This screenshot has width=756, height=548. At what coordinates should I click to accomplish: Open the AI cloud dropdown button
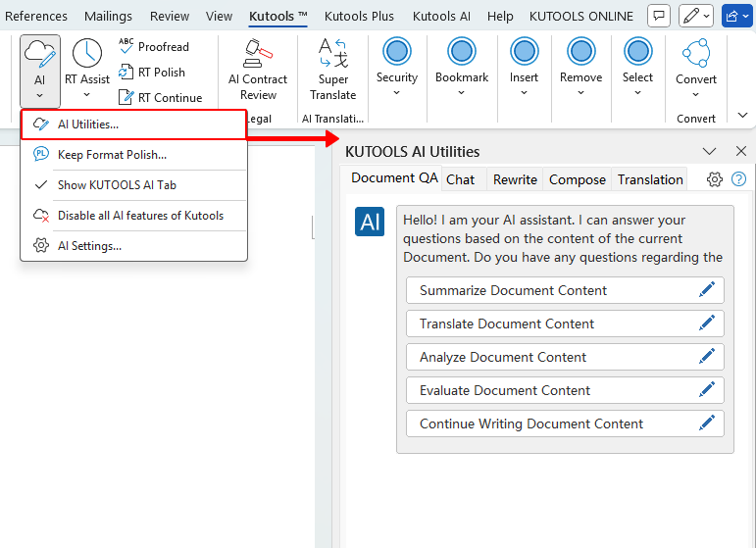pos(40,71)
